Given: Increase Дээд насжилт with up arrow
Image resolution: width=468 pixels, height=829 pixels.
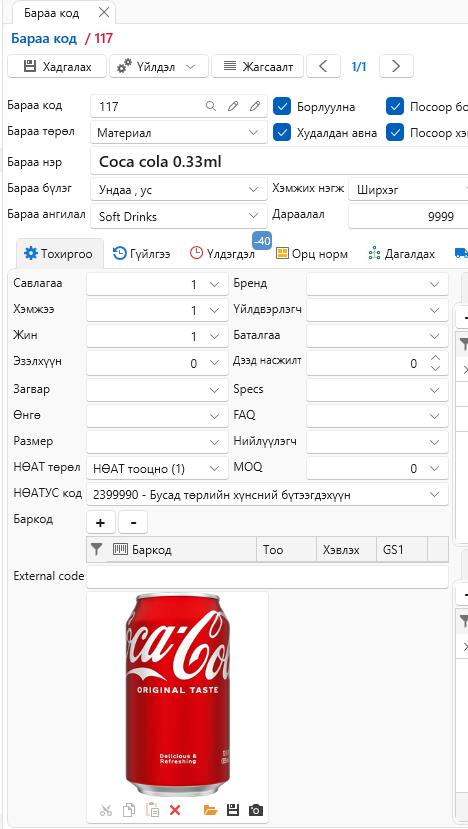Looking at the screenshot, I should click(x=435, y=358).
